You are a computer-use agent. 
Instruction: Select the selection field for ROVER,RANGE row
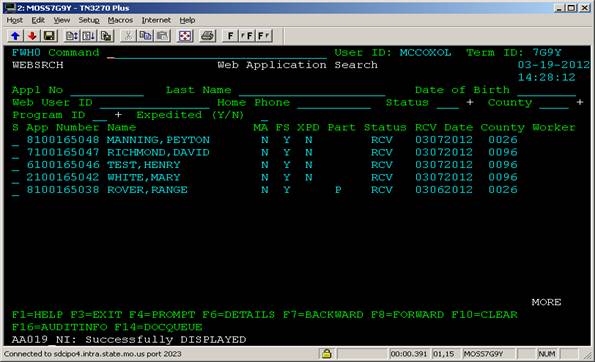coord(16,190)
